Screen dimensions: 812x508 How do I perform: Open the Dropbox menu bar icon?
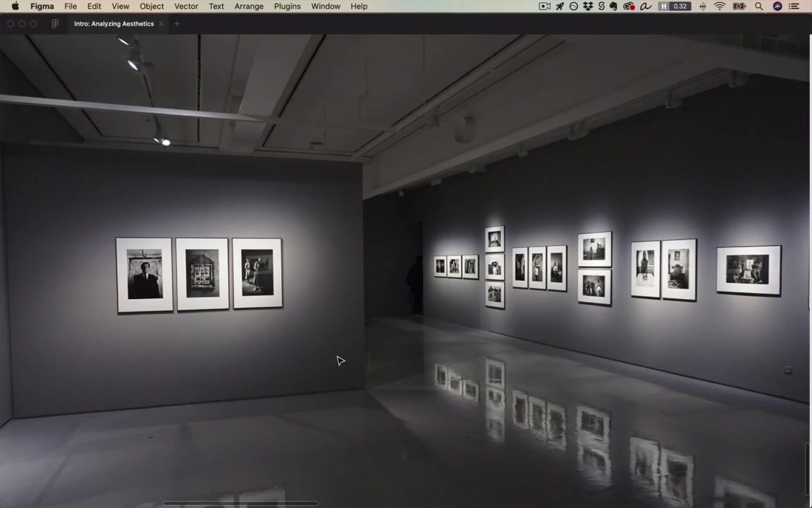[588, 6]
